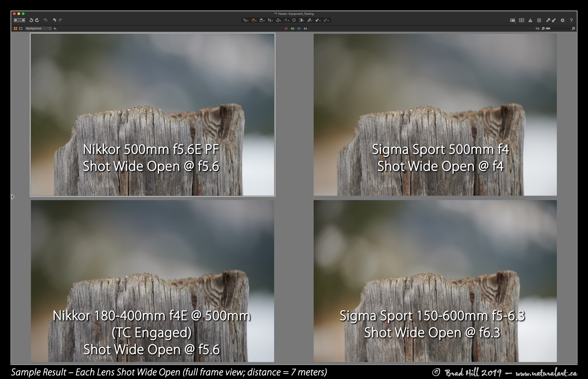Viewport: 588px width, 379px height.
Task: Click the Fit zoom button
Action: [x=537, y=28]
